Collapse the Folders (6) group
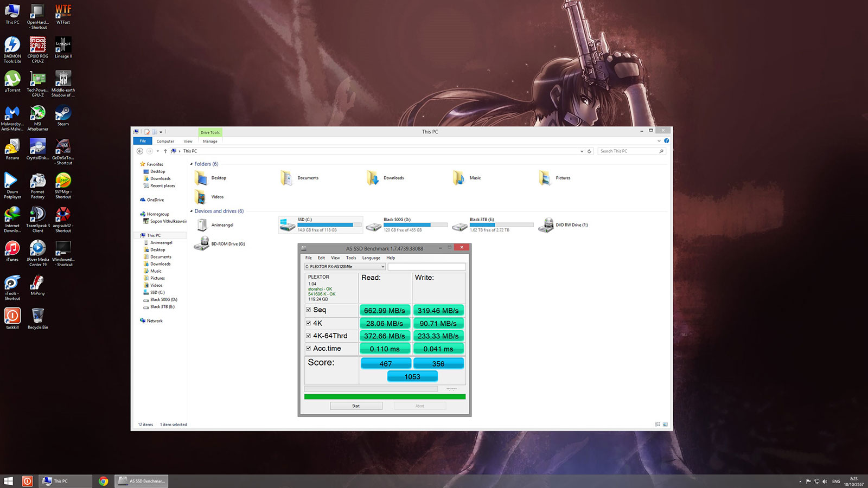The width and height of the screenshot is (868, 488). tap(192, 164)
